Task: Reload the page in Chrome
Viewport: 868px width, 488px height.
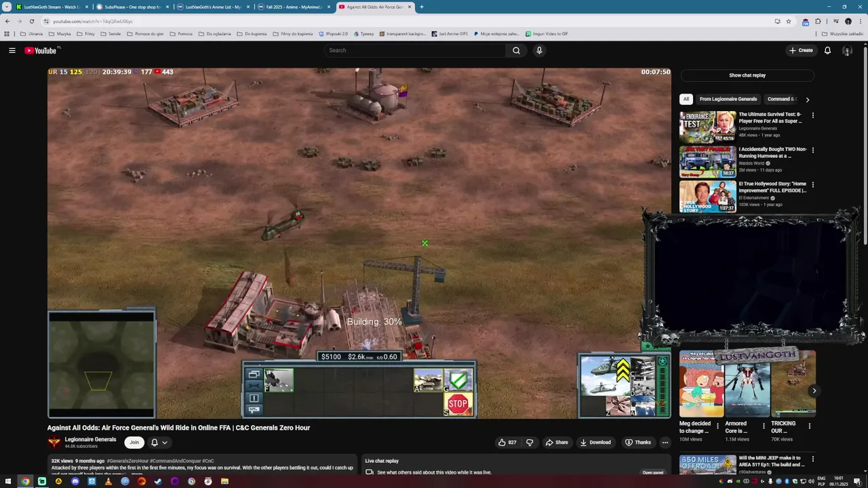Action: pyautogui.click(x=31, y=21)
